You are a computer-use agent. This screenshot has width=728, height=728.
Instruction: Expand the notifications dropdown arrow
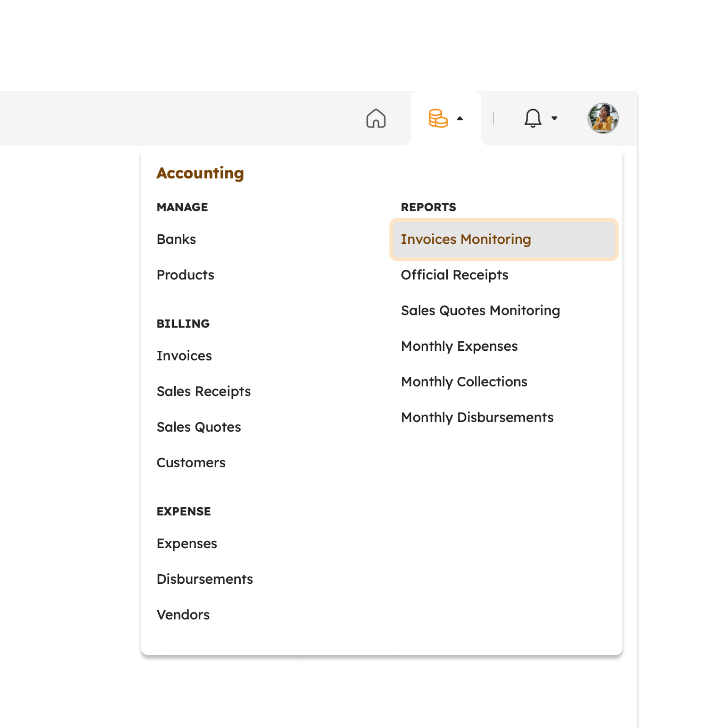[x=554, y=118]
